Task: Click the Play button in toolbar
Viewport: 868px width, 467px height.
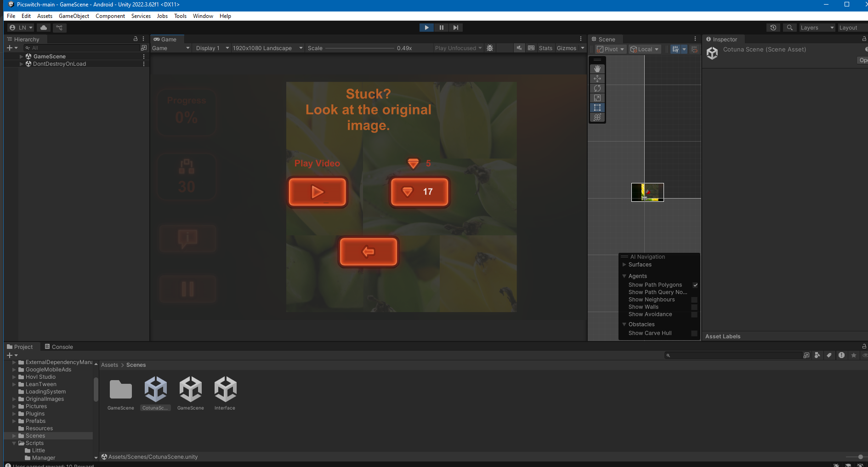Action: click(x=426, y=28)
